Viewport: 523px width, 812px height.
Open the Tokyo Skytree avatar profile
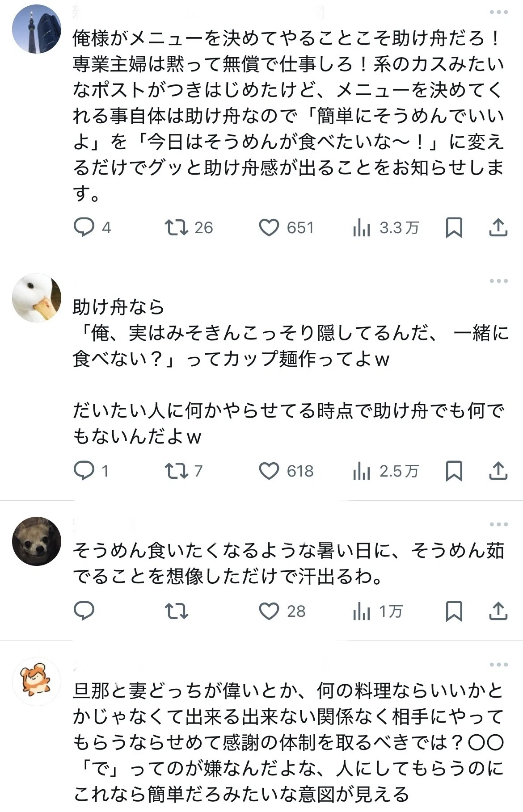pos(37,29)
